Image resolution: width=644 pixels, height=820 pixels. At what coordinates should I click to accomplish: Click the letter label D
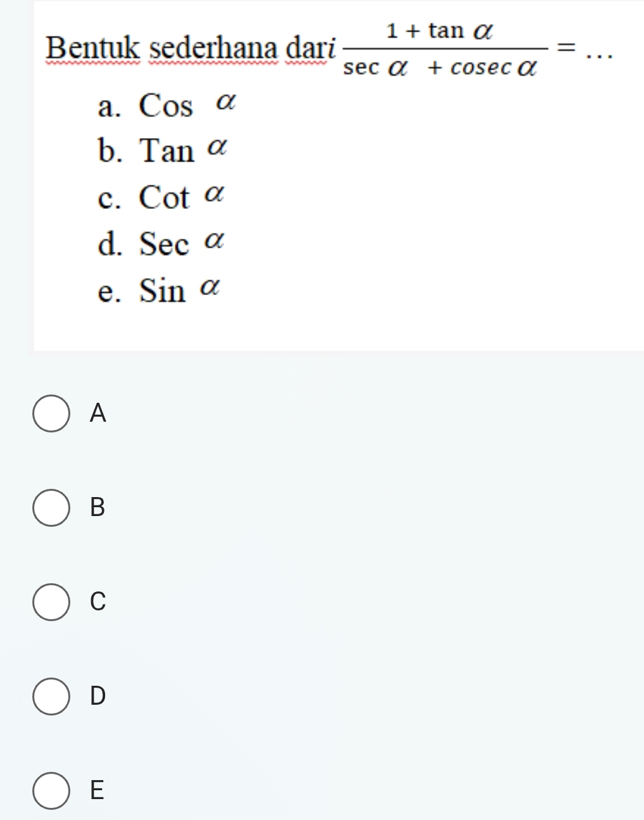point(98,695)
